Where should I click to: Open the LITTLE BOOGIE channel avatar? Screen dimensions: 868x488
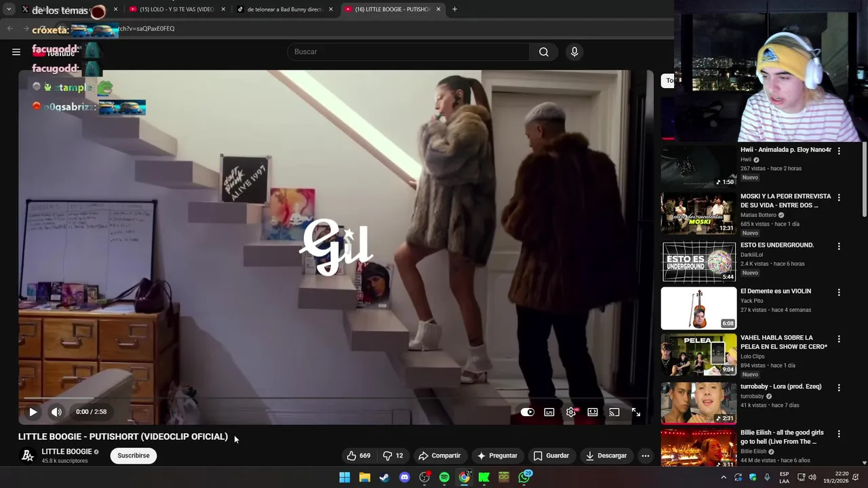coord(28,455)
